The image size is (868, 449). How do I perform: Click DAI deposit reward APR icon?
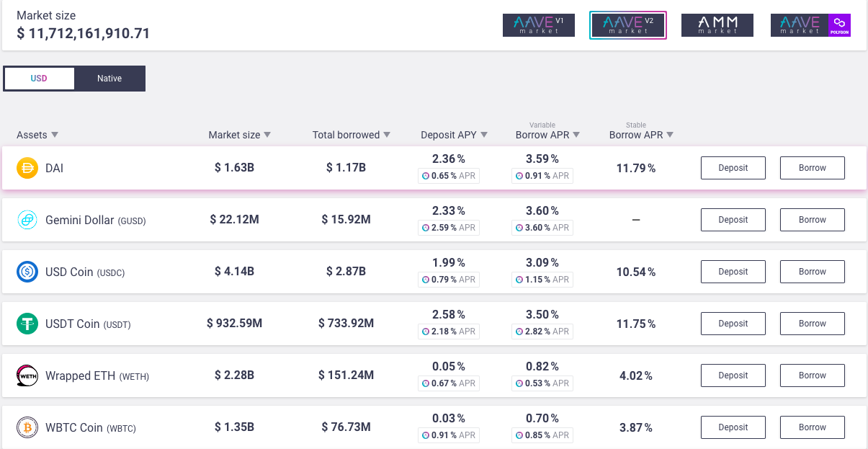point(426,176)
